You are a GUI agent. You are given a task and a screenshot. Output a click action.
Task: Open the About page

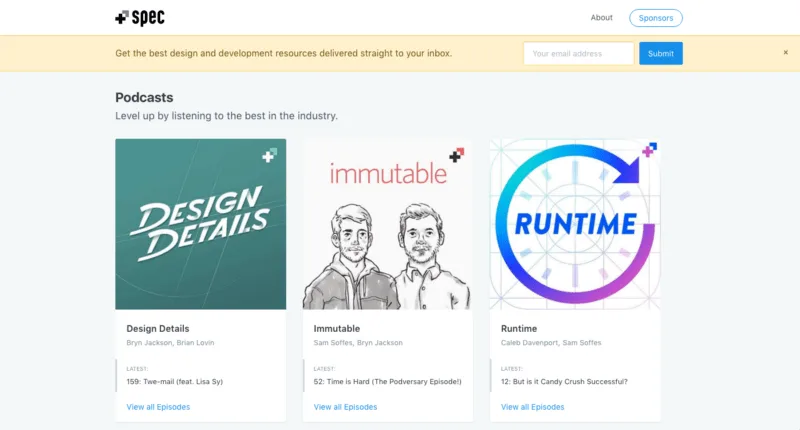click(x=602, y=18)
